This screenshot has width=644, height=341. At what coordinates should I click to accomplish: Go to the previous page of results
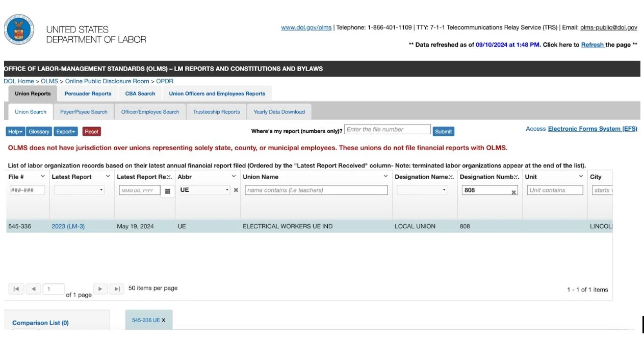point(33,289)
